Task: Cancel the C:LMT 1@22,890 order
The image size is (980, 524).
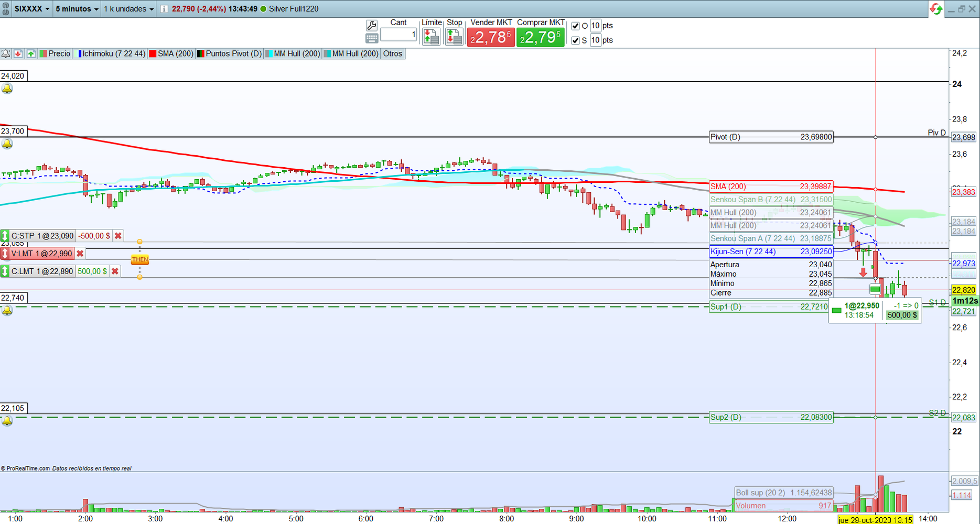Action: point(115,271)
